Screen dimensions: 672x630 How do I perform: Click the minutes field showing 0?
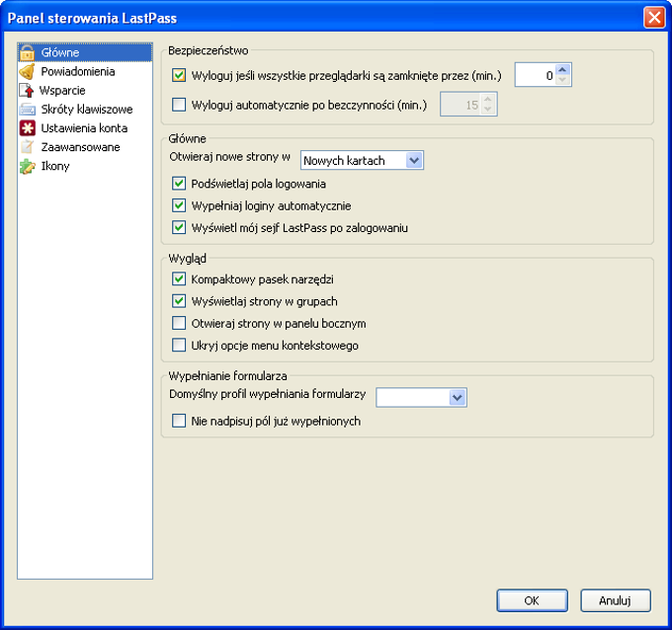(x=536, y=75)
